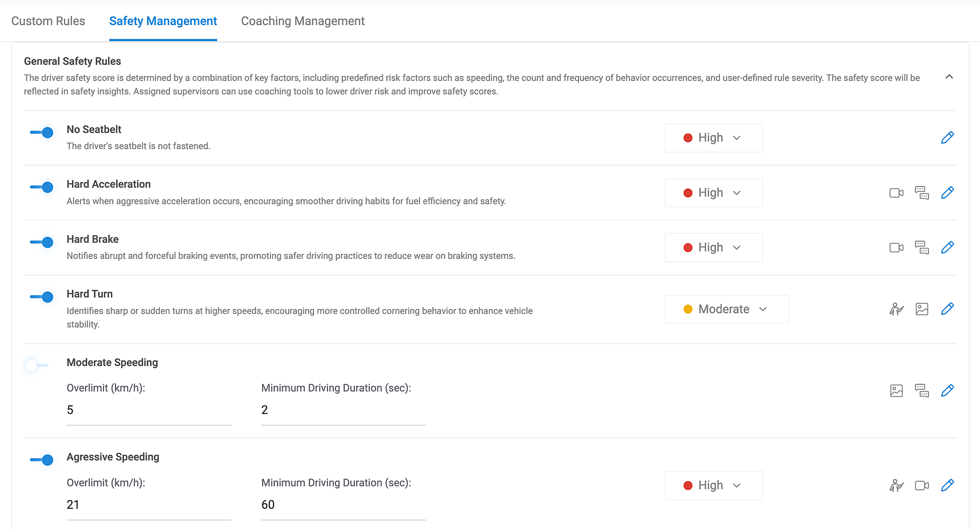Turn off the Hard Turn toggle
This screenshot has width=980, height=529.
(42, 297)
